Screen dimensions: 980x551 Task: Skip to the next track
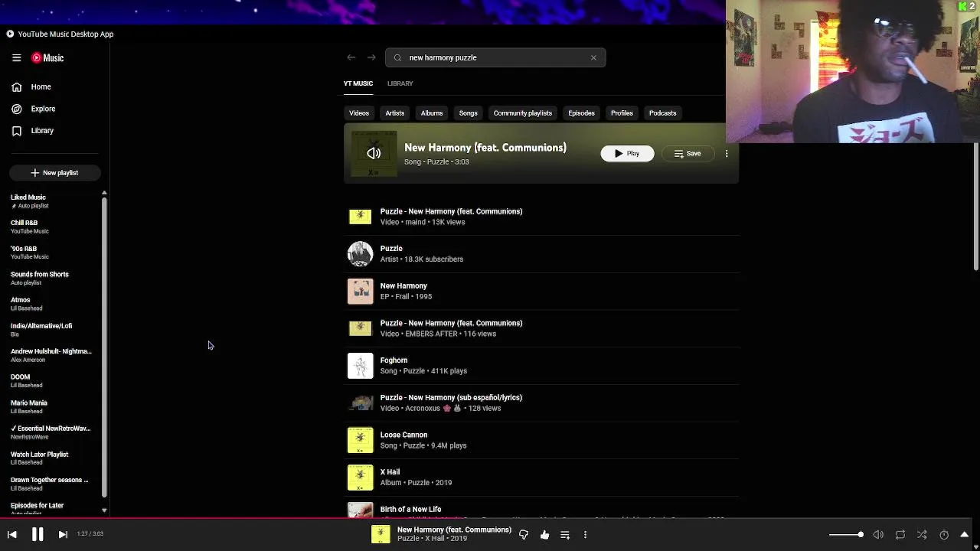pos(63,535)
